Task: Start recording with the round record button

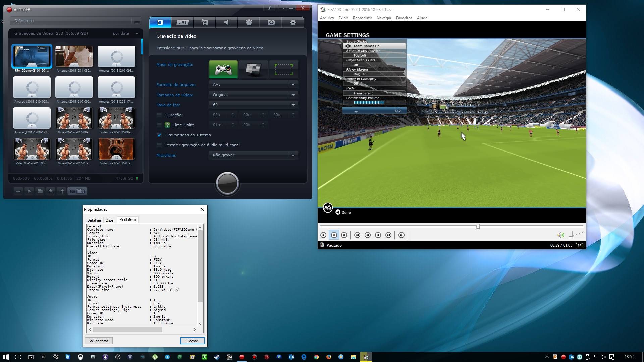Action: coord(227,183)
